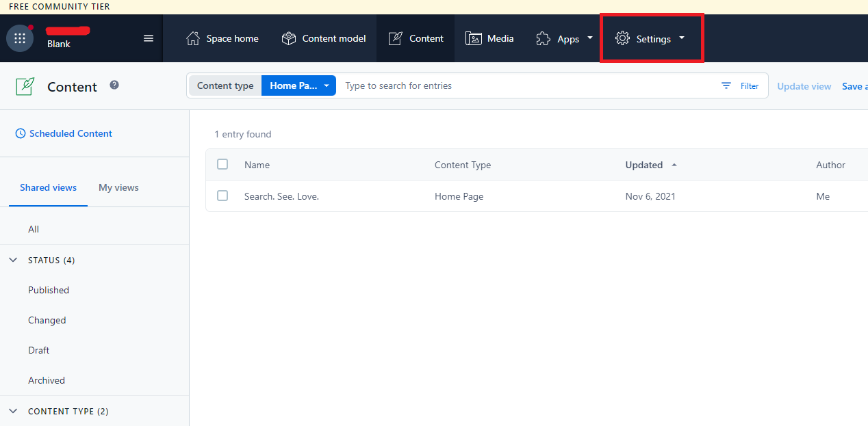
Task: Expand the Apps dropdown chevron
Action: click(589, 38)
